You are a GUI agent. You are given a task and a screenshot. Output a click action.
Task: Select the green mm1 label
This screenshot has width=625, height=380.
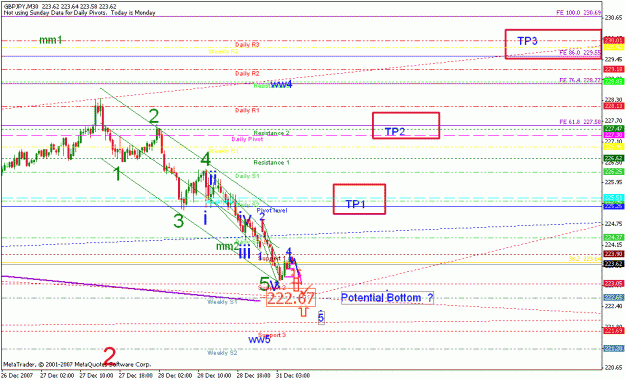[x=51, y=40]
